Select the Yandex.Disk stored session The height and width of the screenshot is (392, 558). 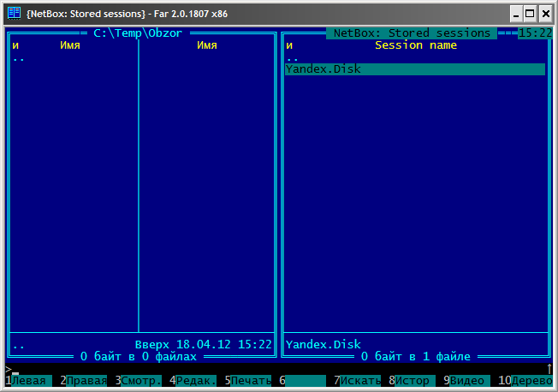323,69
